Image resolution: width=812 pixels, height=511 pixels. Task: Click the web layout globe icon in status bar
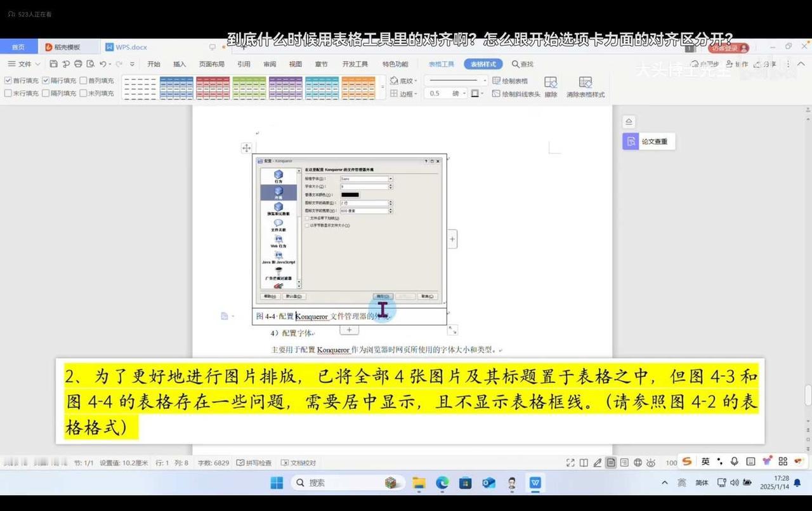click(638, 463)
